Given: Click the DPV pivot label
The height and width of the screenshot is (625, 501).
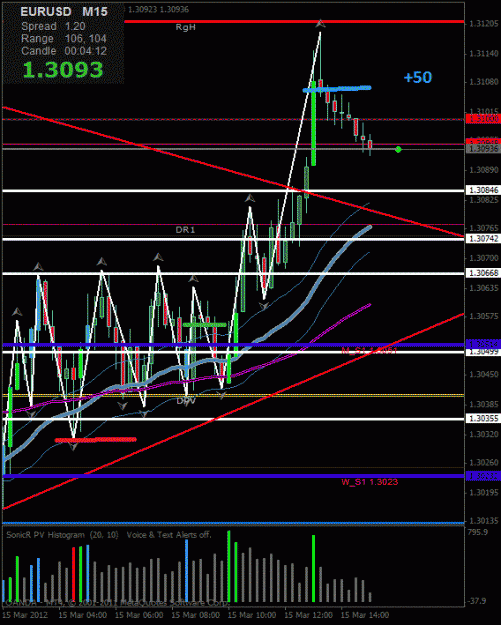Looking at the screenshot, I should click(x=186, y=401).
